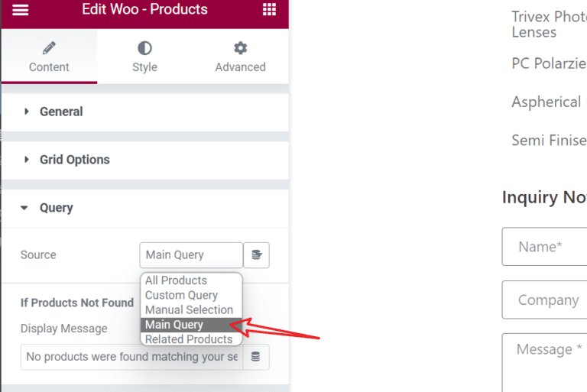Click the pencil icon on Content tab
Screen dimensions: 587x392
[x=49, y=48]
